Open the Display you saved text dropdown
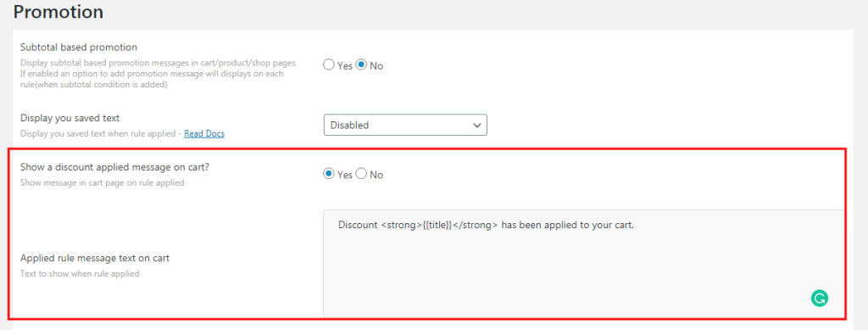868x330 pixels. (x=405, y=126)
